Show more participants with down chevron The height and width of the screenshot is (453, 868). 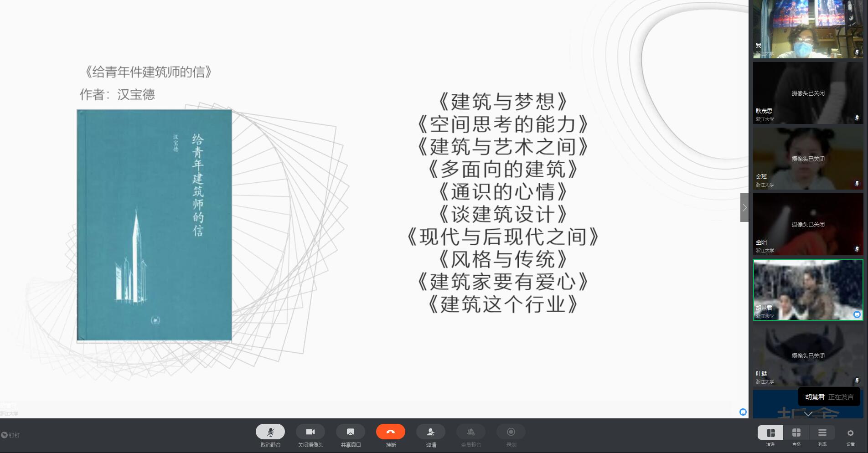click(808, 414)
